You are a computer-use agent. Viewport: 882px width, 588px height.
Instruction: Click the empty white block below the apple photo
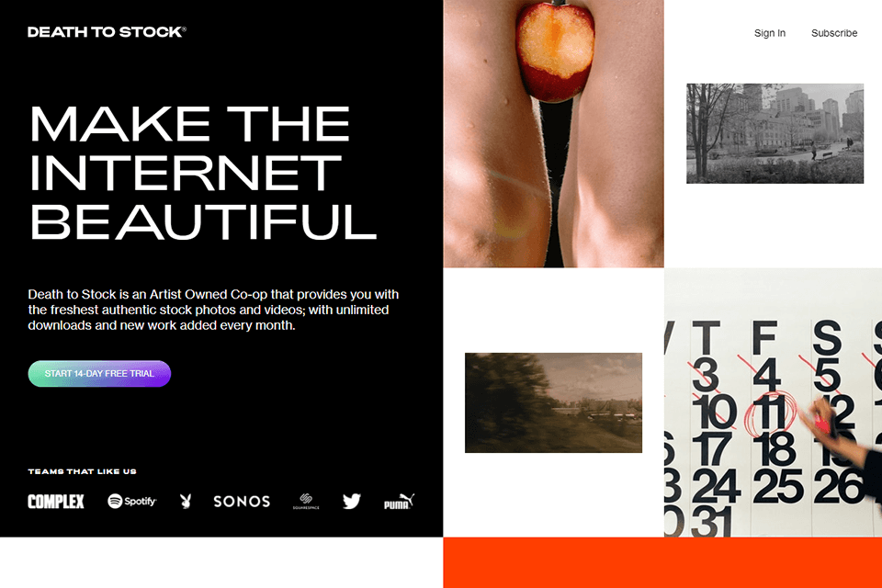[553, 310]
